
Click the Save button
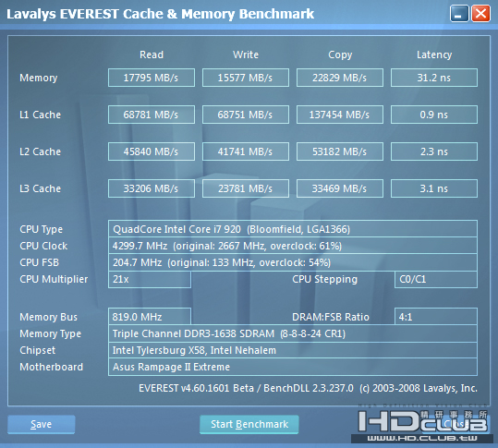(x=42, y=424)
